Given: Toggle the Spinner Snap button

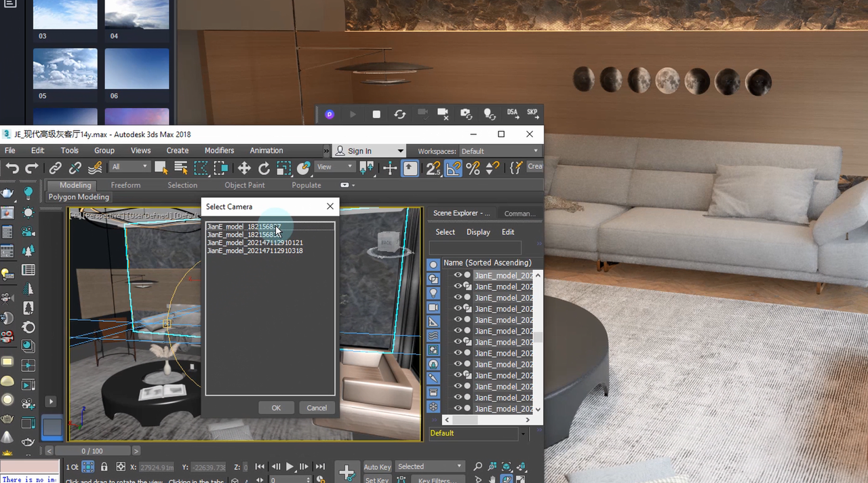Looking at the screenshot, I should pos(493,168).
